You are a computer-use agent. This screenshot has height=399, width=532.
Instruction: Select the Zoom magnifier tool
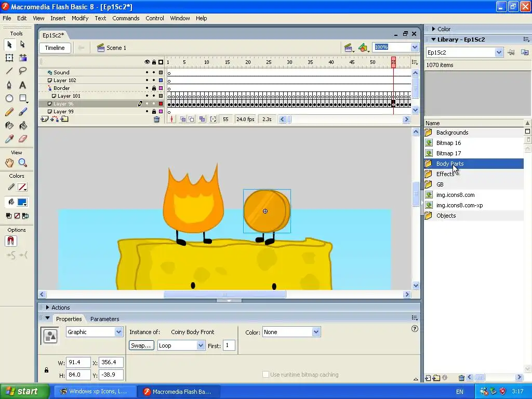(x=23, y=163)
